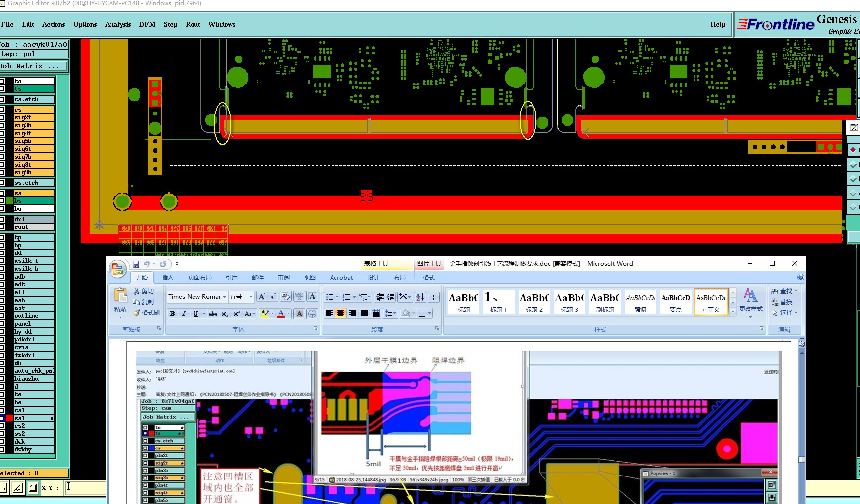Open bullet list dropdown arrow
Image resolution: width=860 pixels, height=504 pixels.
pyautogui.click(x=337, y=297)
